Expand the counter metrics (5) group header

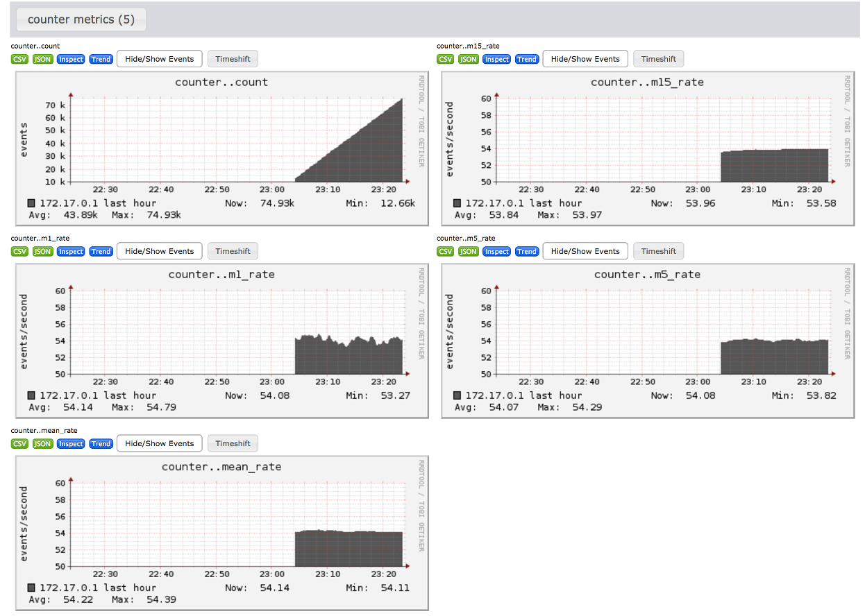[x=81, y=19]
